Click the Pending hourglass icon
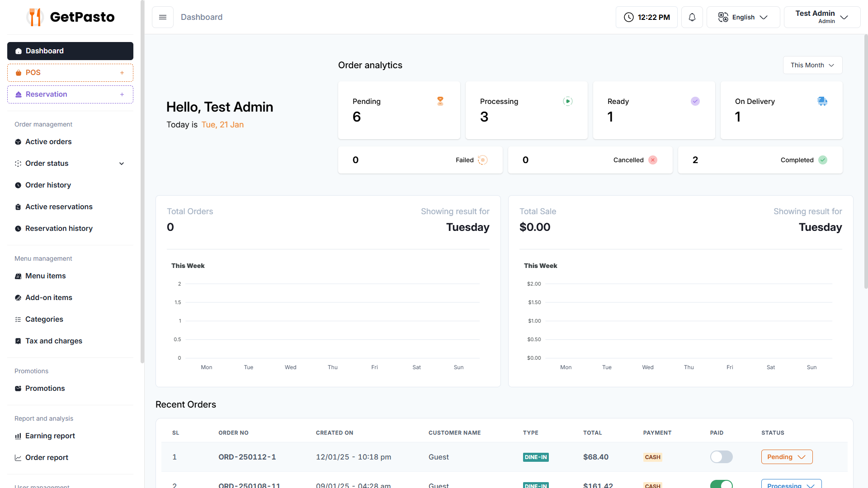This screenshot has height=488, width=868. [440, 101]
